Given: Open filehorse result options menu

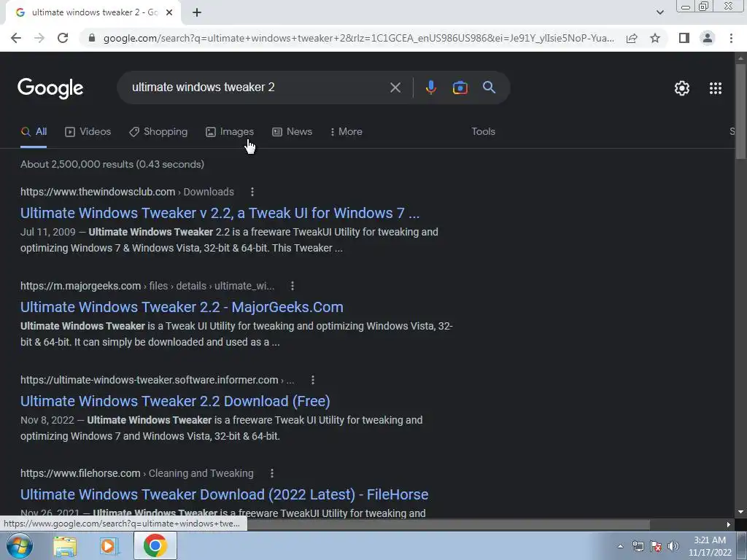Looking at the screenshot, I should pyautogui.click(x=271, y=473).
